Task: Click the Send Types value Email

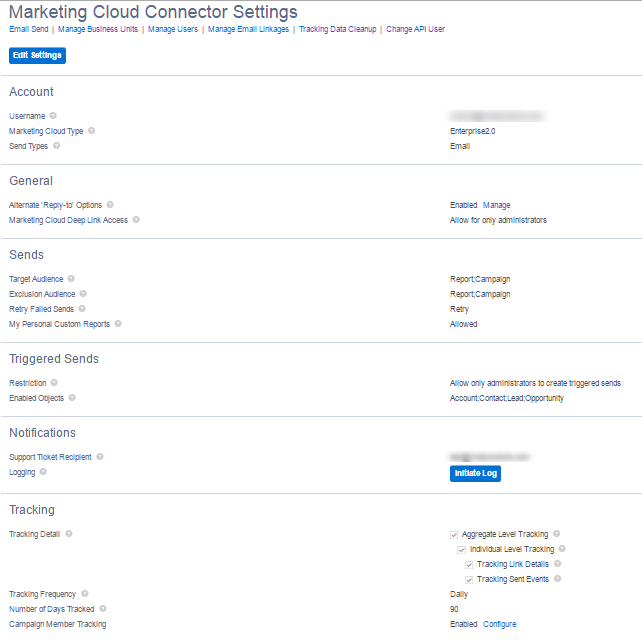Action: coord(460,146)
